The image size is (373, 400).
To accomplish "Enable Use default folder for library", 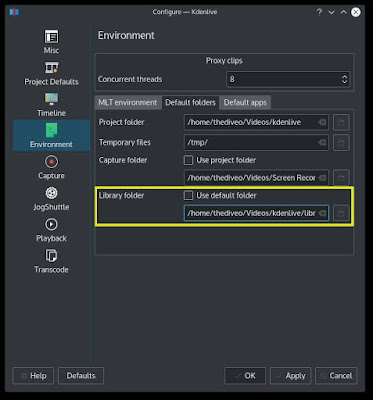I will click(188, 196).
